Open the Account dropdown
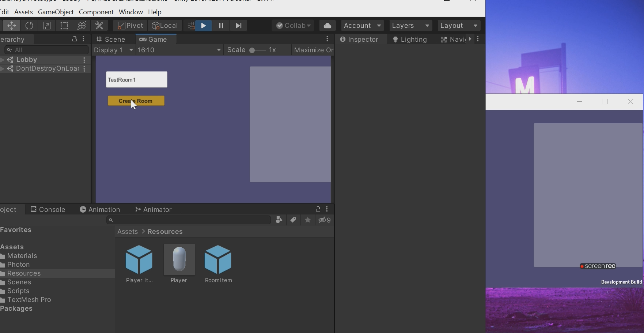Screen dimensions: 644x333 [363, 26]
